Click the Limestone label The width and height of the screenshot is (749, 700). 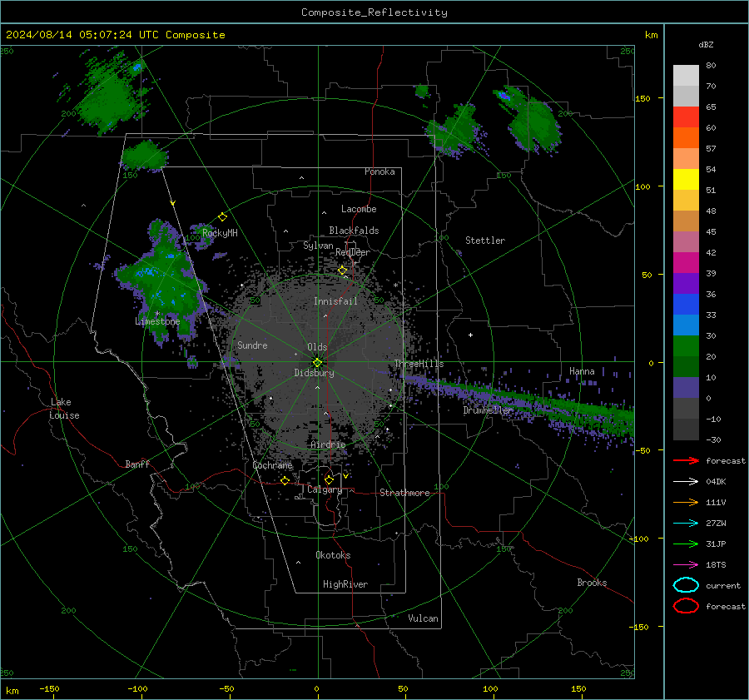pos(157,321)
